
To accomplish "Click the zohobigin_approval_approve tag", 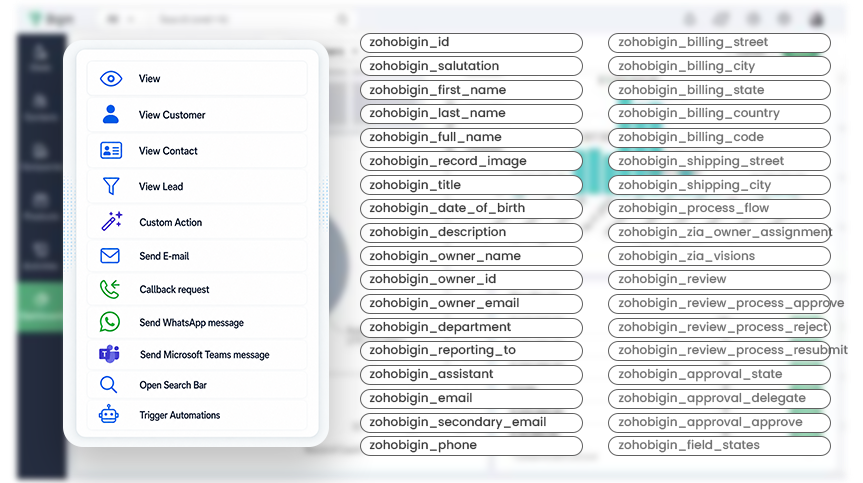I will click(719, 422).
